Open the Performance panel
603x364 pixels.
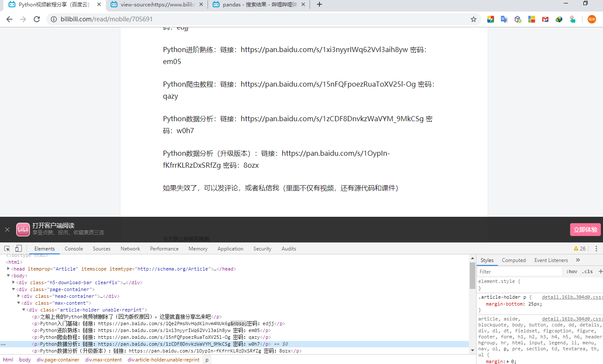164,249
